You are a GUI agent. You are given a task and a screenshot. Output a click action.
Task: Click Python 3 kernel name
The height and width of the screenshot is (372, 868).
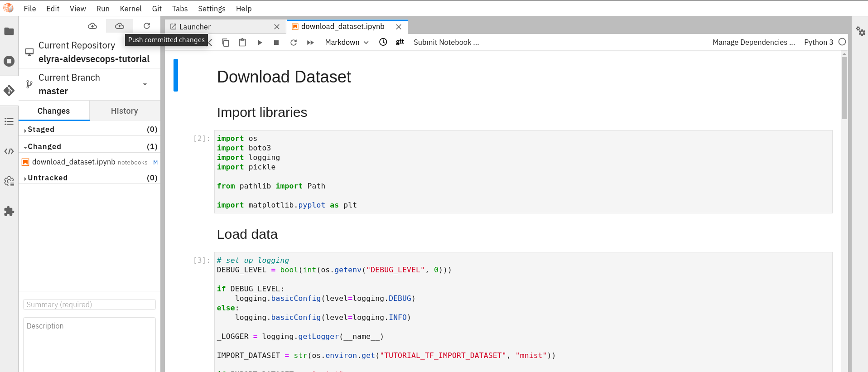pos(819,42)
